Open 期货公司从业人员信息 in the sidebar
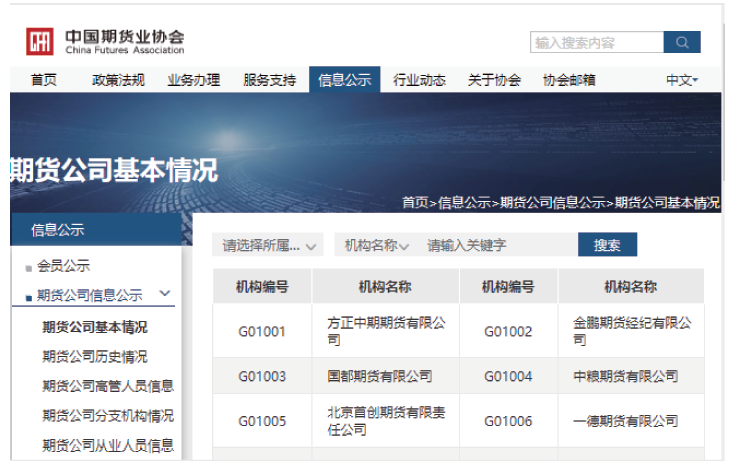730x468 pixels. [108, 445]
